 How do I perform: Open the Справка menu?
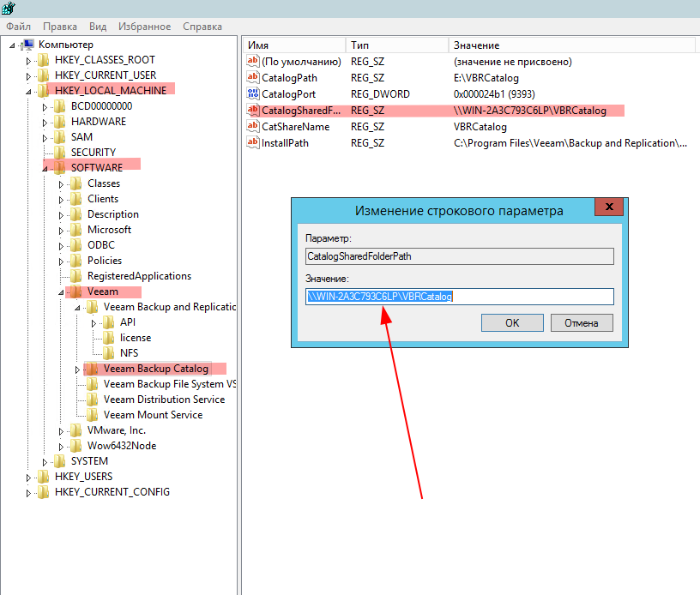click(x=202, y=27)
